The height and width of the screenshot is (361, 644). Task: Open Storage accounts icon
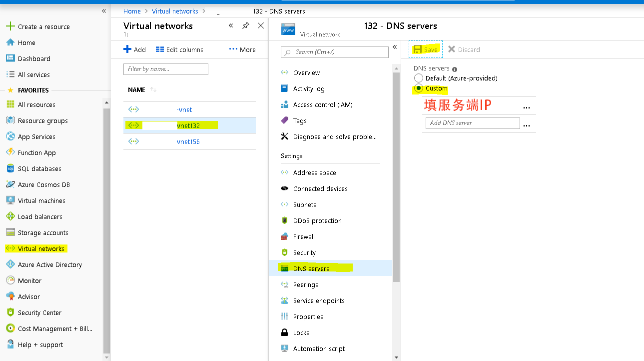10,232
